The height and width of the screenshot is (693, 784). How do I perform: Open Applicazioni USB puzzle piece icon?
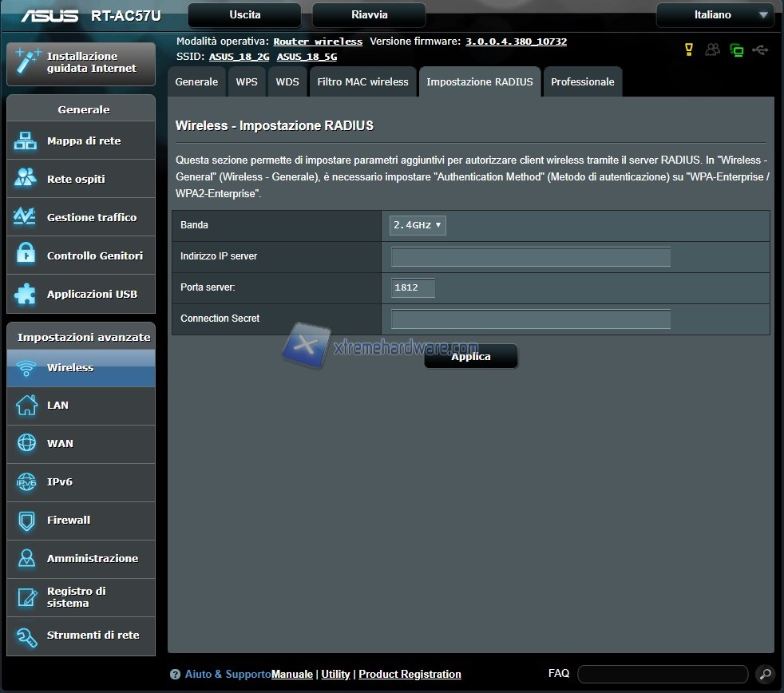coord(26,294)
